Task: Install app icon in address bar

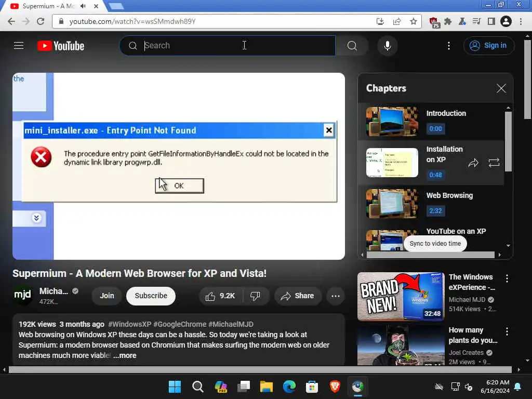Action: pyautogui.click(x=380, y=21)
